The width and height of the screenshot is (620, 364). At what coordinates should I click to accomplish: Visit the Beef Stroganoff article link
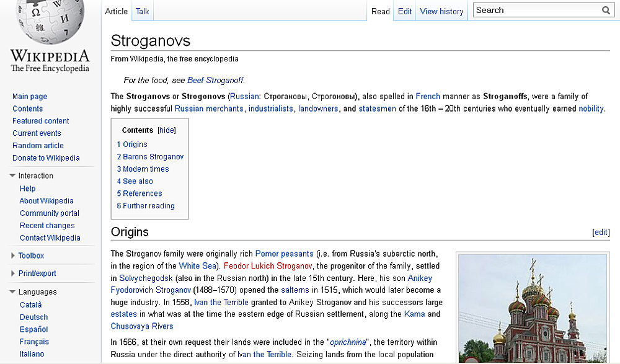[x=215, y=79]
